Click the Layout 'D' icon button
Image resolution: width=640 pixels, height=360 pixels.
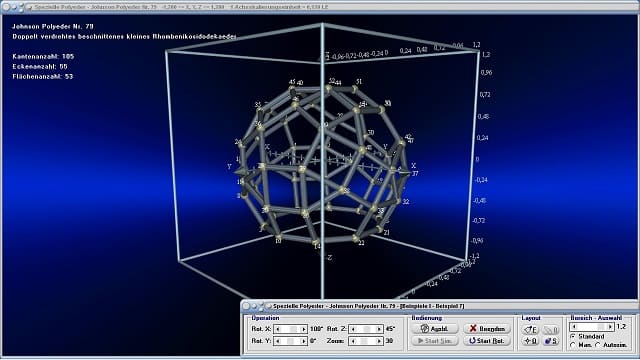(x=531, y=340)
